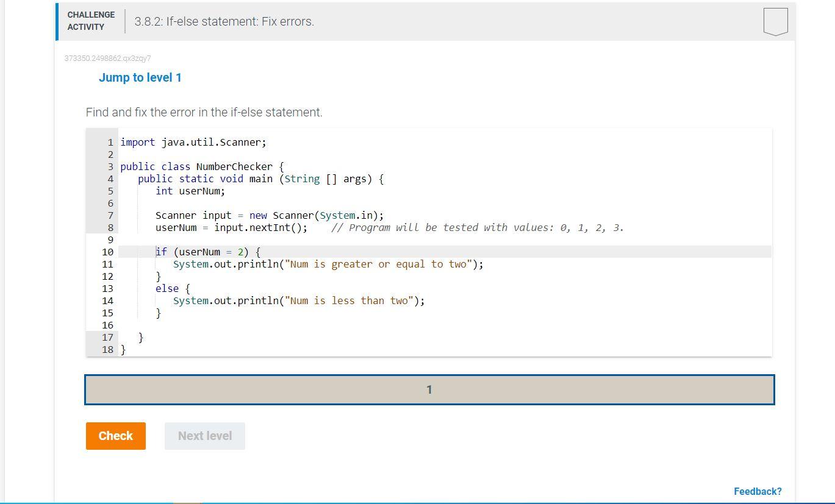
Task: Open the Feedback? link
Action: 758,491
